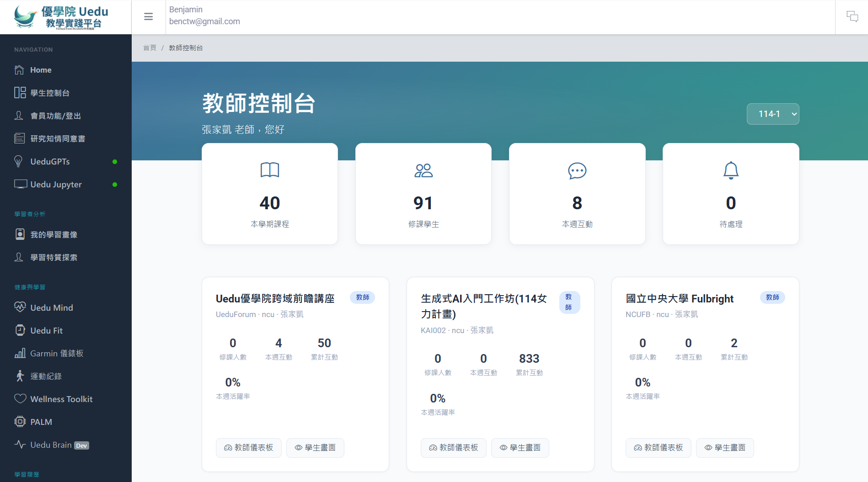Open the Wellness Toolkit
This screenshot has width=868, height=482.
pyautogui.click(x=61, y=399)
